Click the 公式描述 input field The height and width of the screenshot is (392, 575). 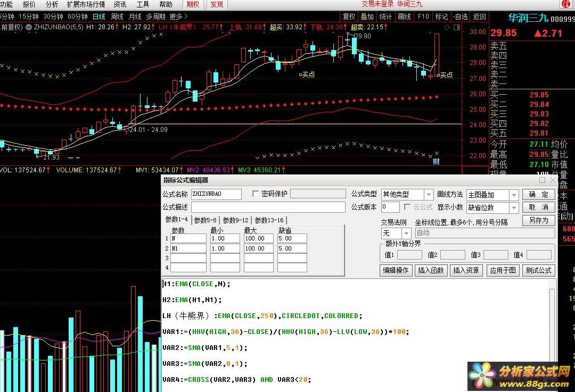click(x=268, y=207)
